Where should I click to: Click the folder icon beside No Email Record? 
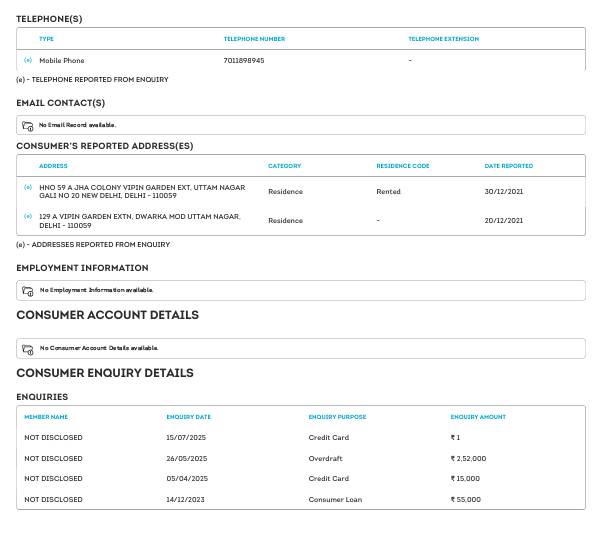[x=28, y=126]
